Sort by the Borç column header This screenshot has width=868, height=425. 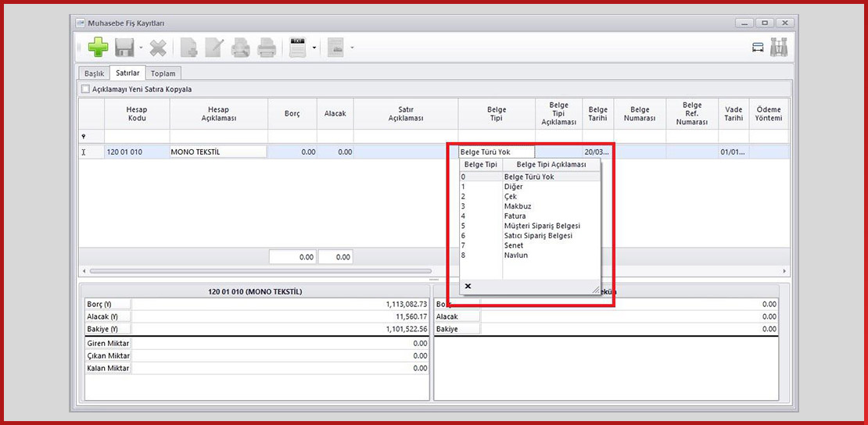tap(292, 114)
